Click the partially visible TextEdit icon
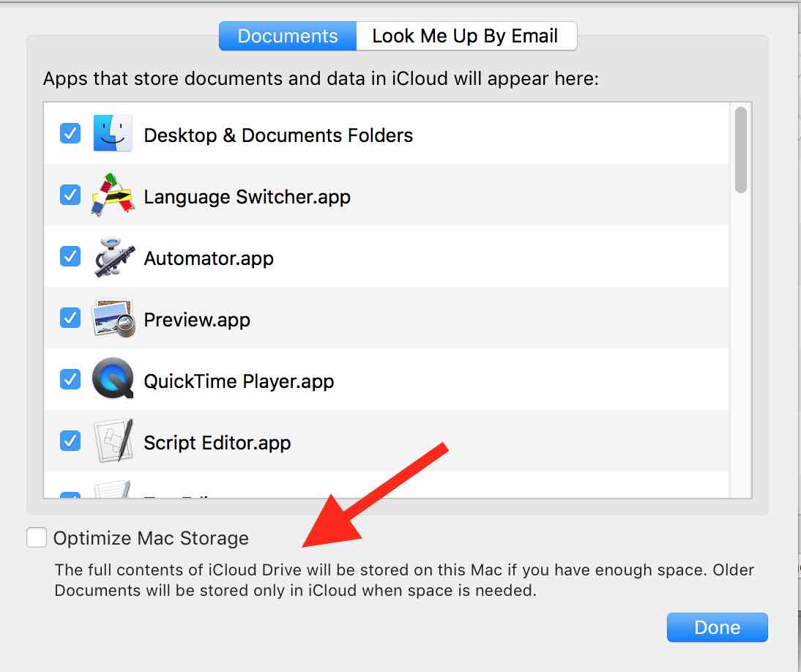The height and width of the screenshot is (672, 801). click(x=113, y=490)
